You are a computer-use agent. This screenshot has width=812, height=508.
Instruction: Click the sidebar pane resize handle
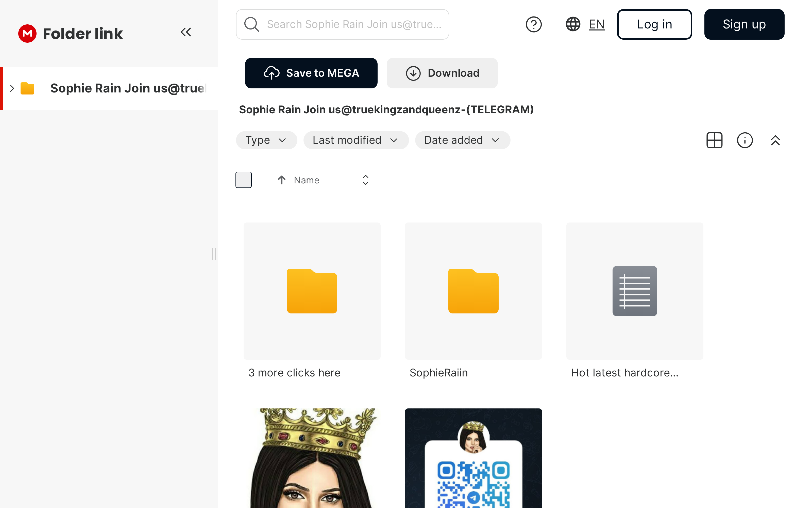click(214, 254)
